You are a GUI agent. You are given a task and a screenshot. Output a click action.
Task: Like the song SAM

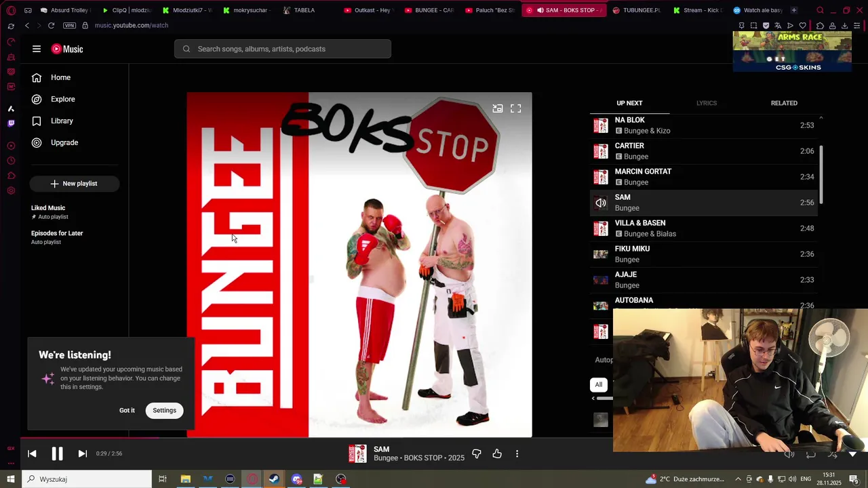(497, 453)
